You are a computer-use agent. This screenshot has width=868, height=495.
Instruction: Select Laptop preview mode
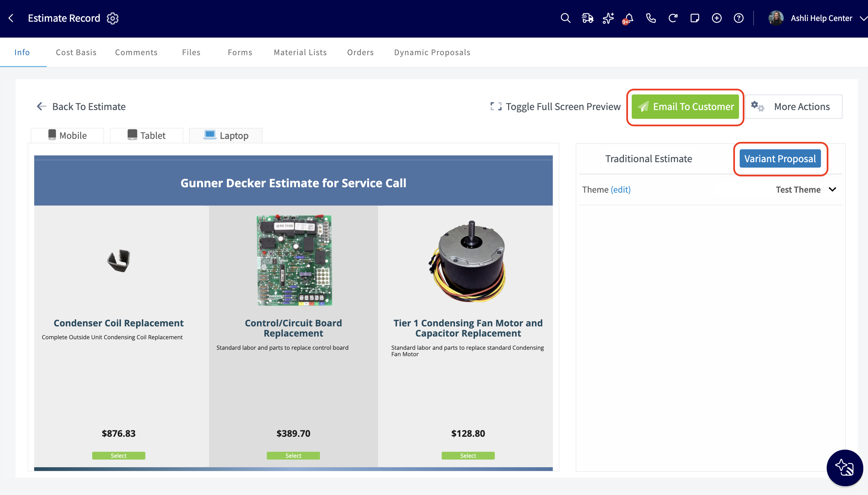(x=226, y=135)
